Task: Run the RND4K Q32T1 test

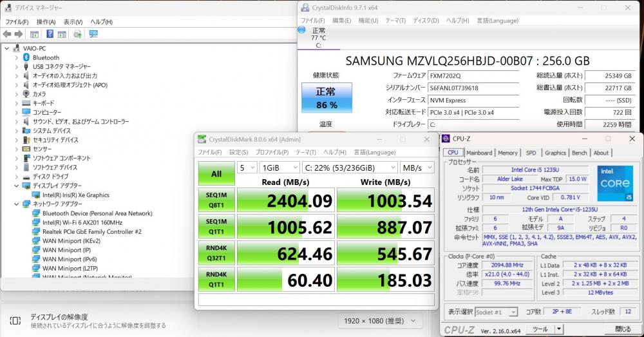Action: click(216, 253)
